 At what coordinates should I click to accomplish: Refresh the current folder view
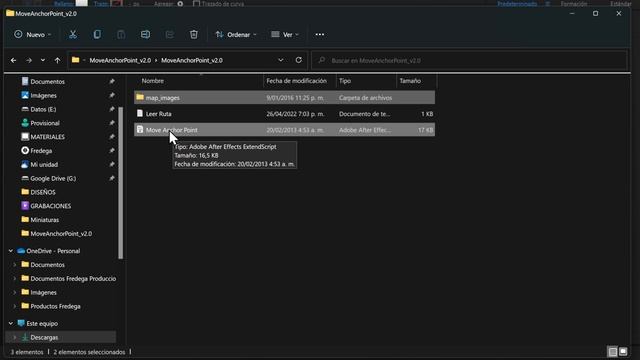coord(298,60)
